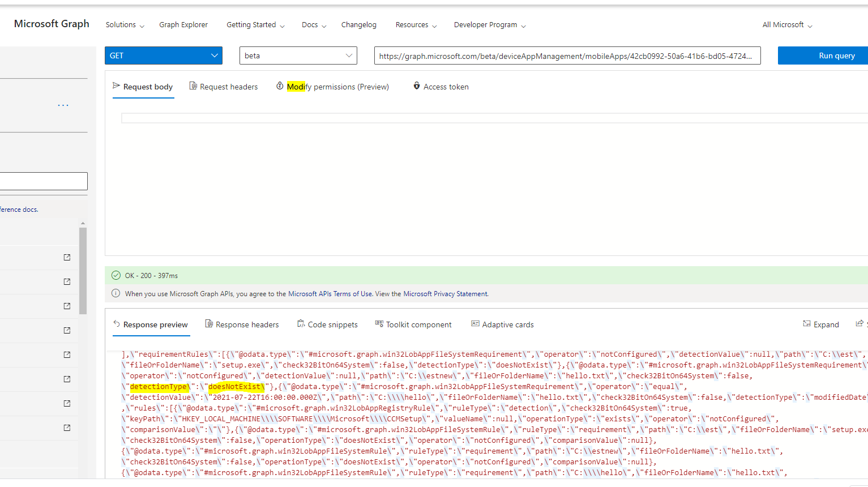Viewport: 868px width, 487px height.
Task: Switch to the Toolkit component tab
Action: 413,324
